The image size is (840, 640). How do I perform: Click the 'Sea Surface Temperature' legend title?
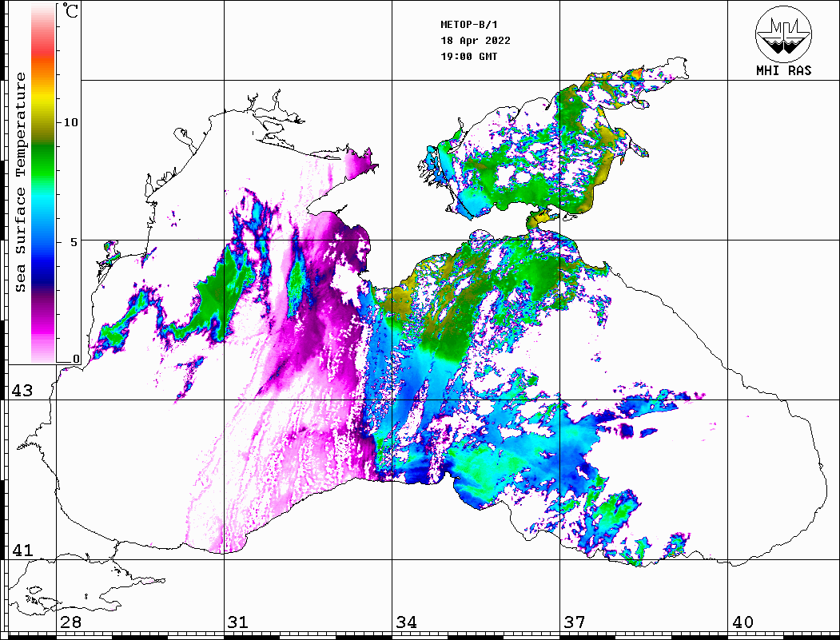20,182
